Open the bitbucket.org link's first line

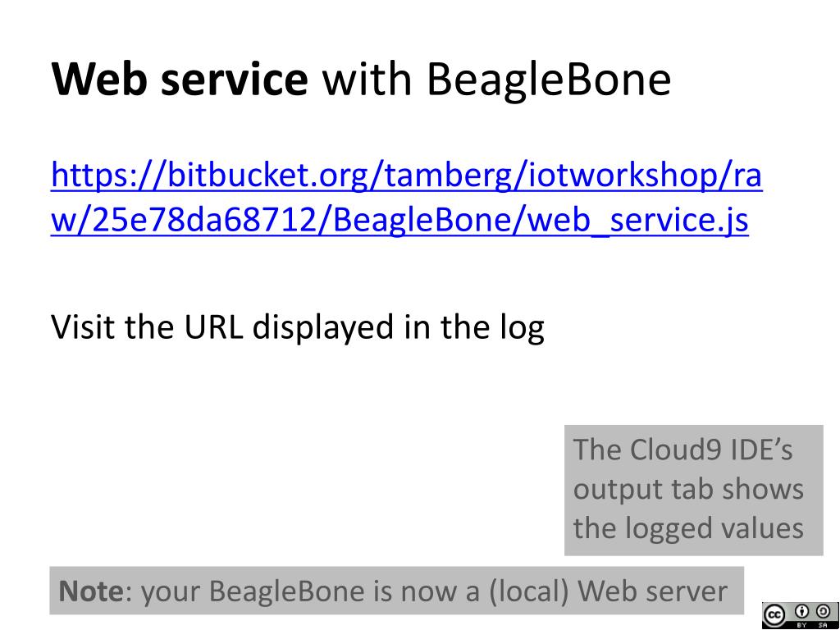406,176
